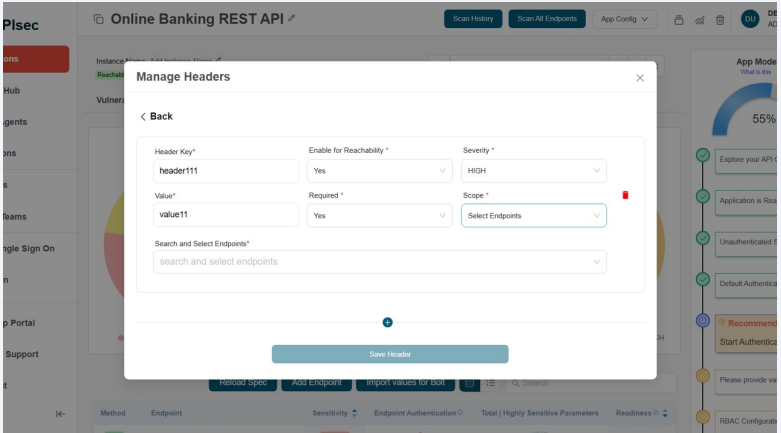Click the search and select endpoints field

click(x=379, y=262)
